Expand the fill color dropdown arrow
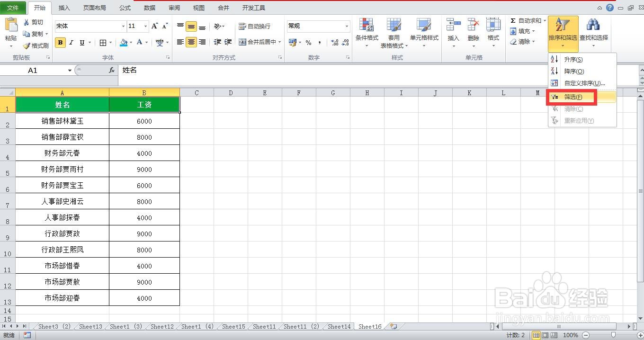Viewport: 644px width, 340px height. tap(131, 43)
